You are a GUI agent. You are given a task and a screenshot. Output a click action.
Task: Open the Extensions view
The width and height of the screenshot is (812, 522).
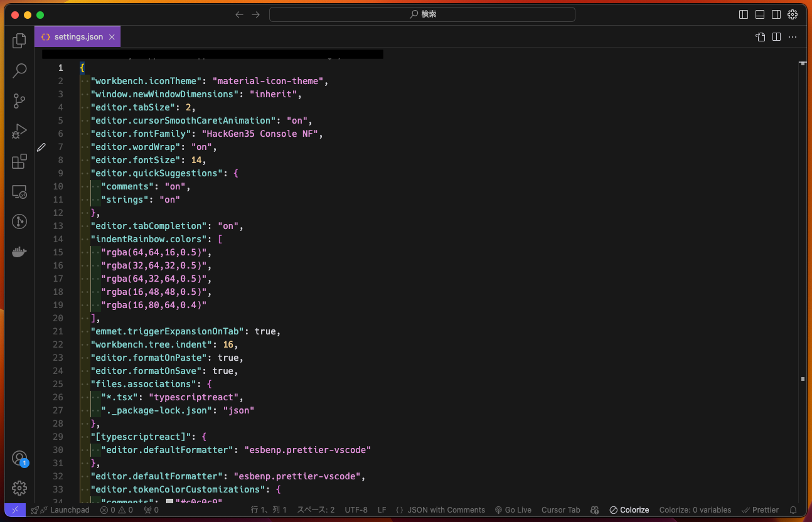tap(19, 161)
